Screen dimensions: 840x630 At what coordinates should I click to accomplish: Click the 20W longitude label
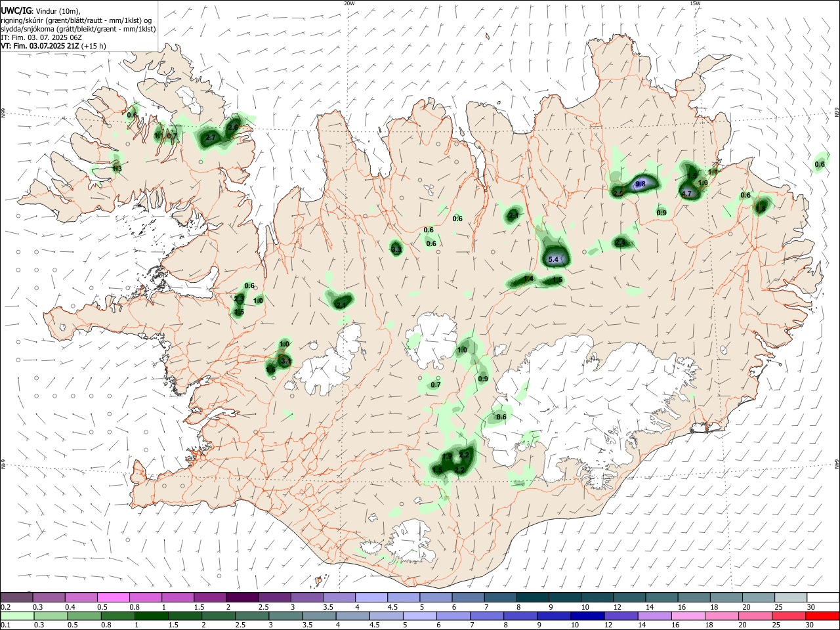[349, 3]
